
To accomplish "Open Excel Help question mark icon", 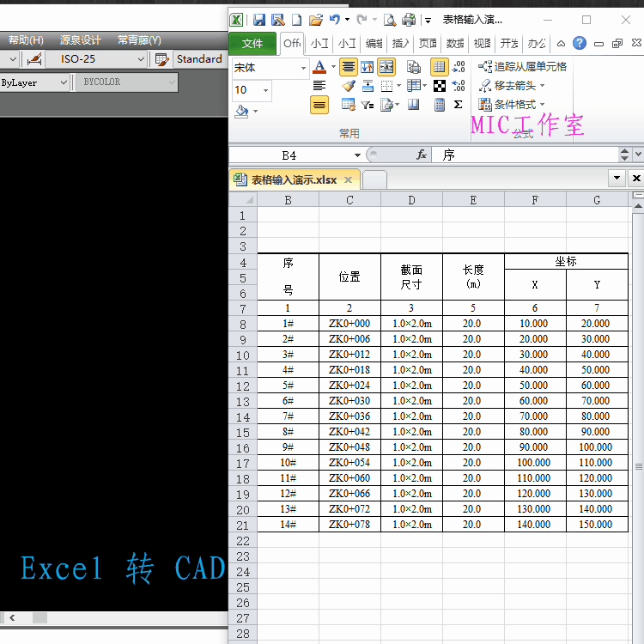I will pyautogui.click(x=580, y=44).
